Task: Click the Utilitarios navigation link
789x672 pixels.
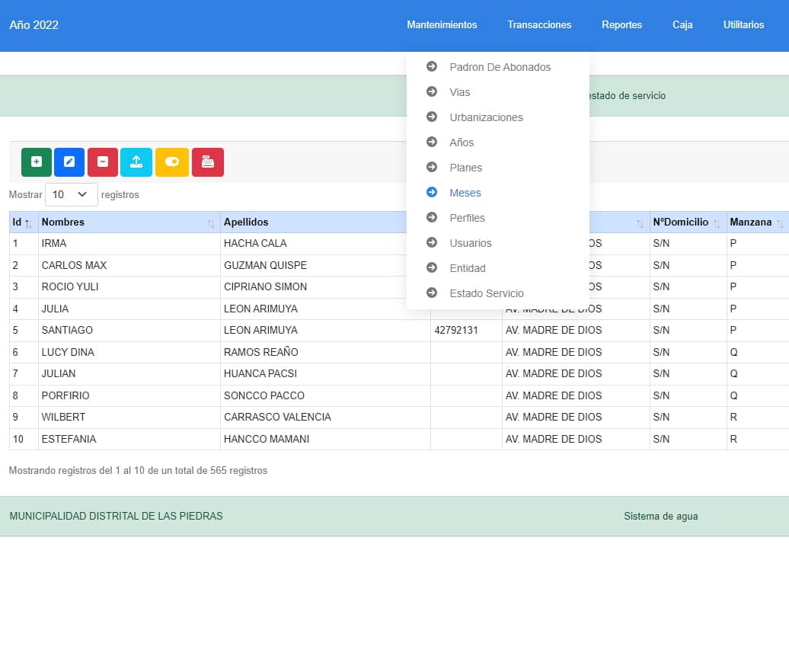Action: (x=743, y=25)
